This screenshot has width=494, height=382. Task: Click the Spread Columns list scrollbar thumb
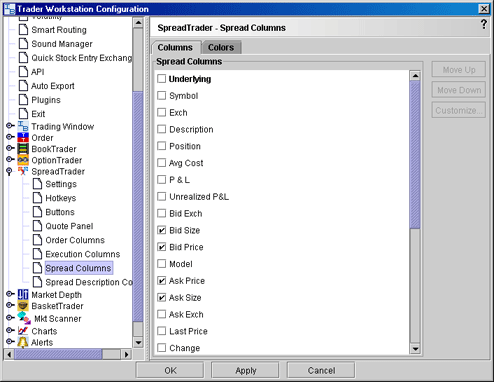pos(415,154)
